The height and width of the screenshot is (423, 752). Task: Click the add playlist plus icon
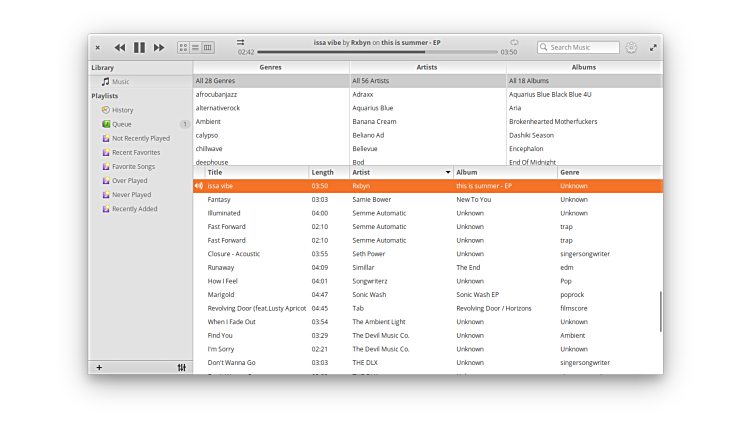pos(99,367)
